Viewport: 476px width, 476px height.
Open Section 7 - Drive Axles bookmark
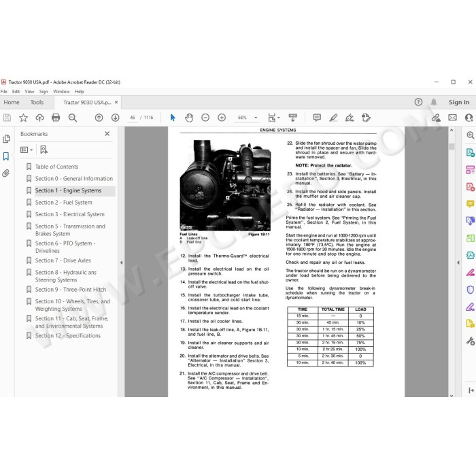tap(63, 260)
